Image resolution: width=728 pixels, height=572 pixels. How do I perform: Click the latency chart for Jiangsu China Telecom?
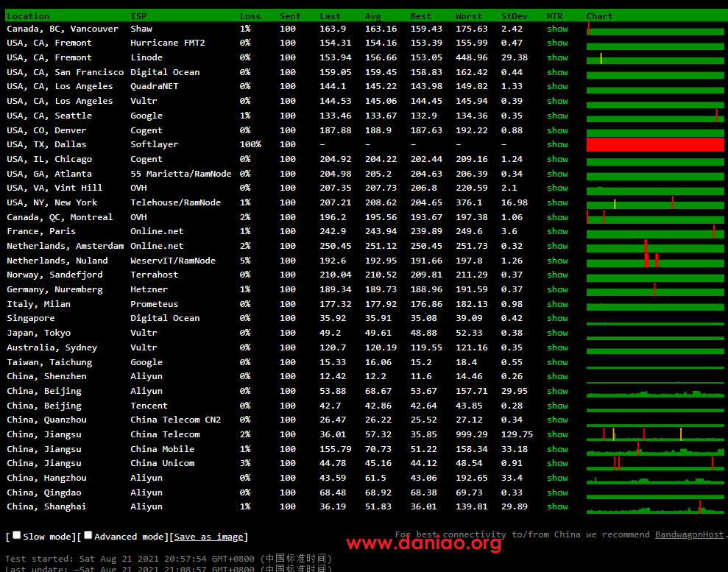(655, 434)
